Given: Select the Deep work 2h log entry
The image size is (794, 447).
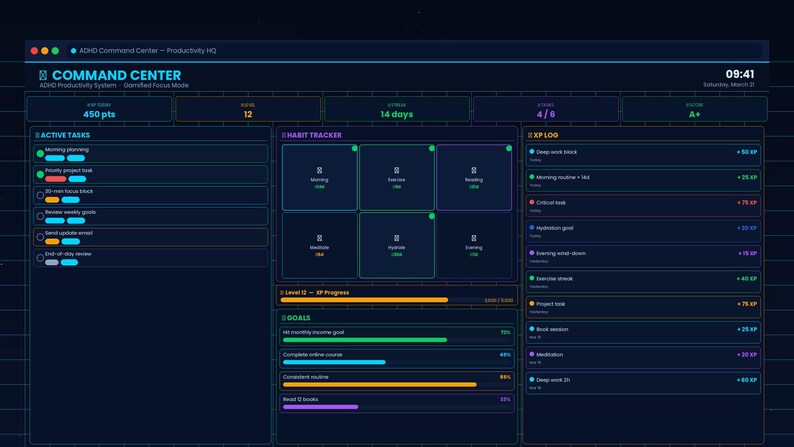Looking at the screenshot, I should coord(643,382).
